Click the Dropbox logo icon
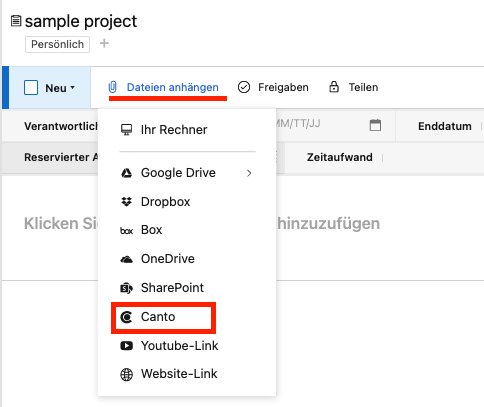This screenshot has width=484, height=407. (x=126, y=202)
